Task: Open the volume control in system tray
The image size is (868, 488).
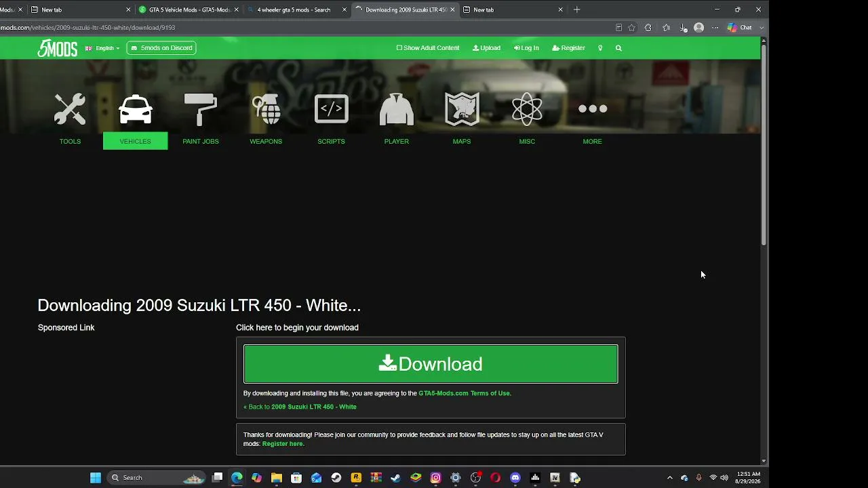Action: tap(724, 478)
